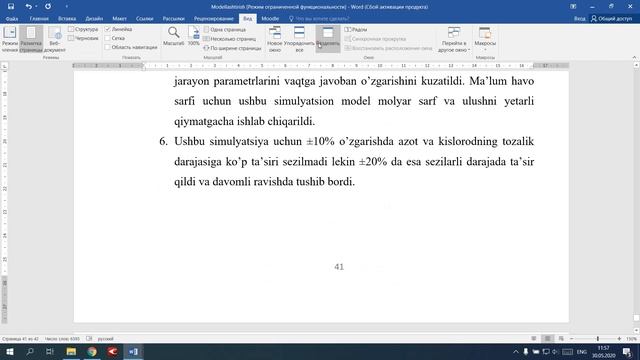Select Web Layout status bar view icon

(x=561, y=339)
